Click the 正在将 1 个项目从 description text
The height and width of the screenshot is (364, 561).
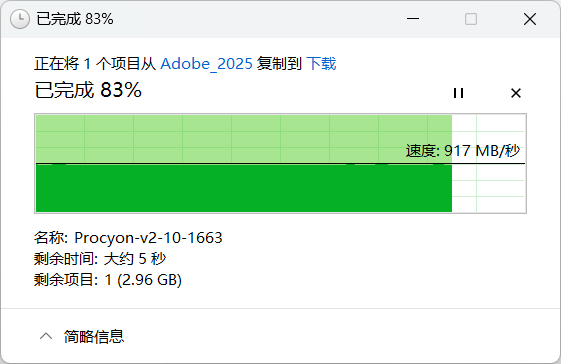95,64
